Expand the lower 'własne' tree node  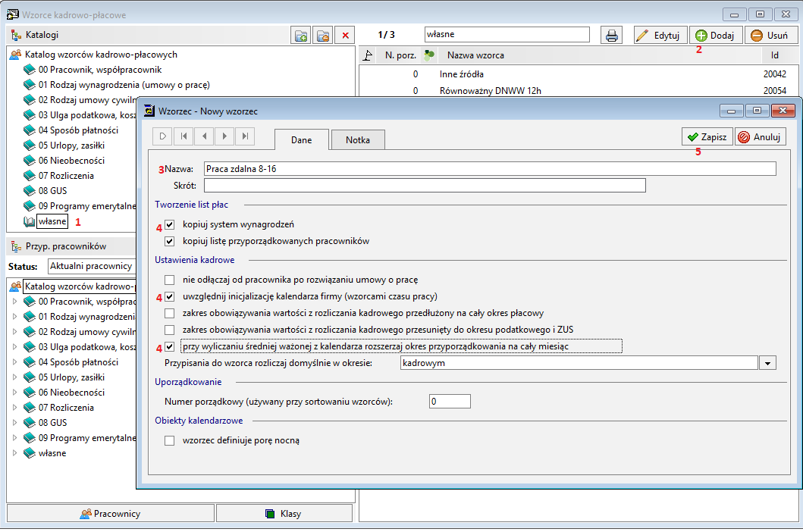(14, 453)
